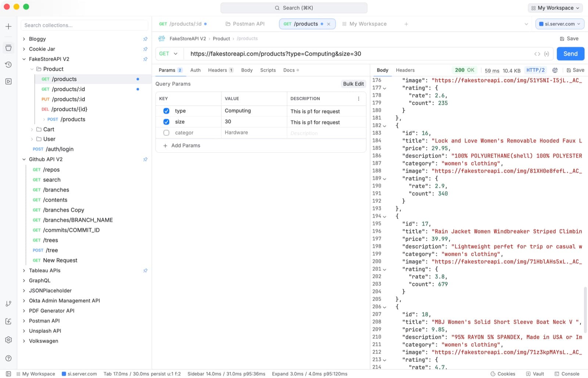The height and width of the screenshot is (378, 588).
Task: Open the checklist icon above settings gear
Action: coord(8,321)
